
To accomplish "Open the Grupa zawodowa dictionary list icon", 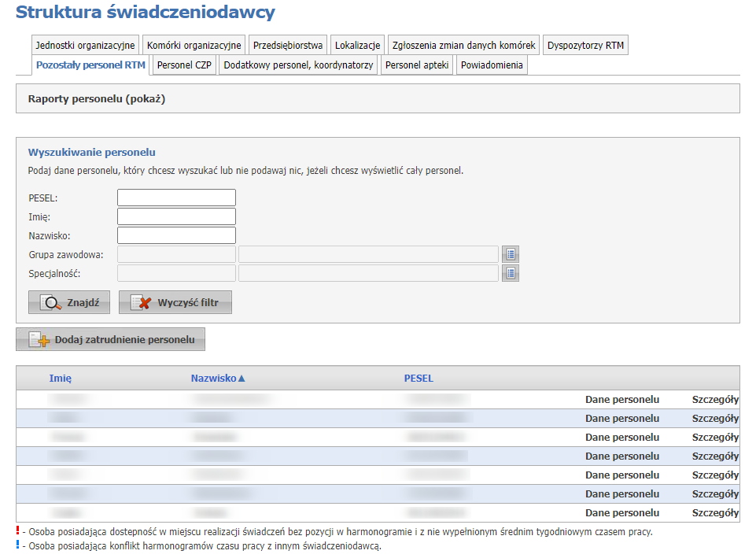I will click(x=511, y=254).
